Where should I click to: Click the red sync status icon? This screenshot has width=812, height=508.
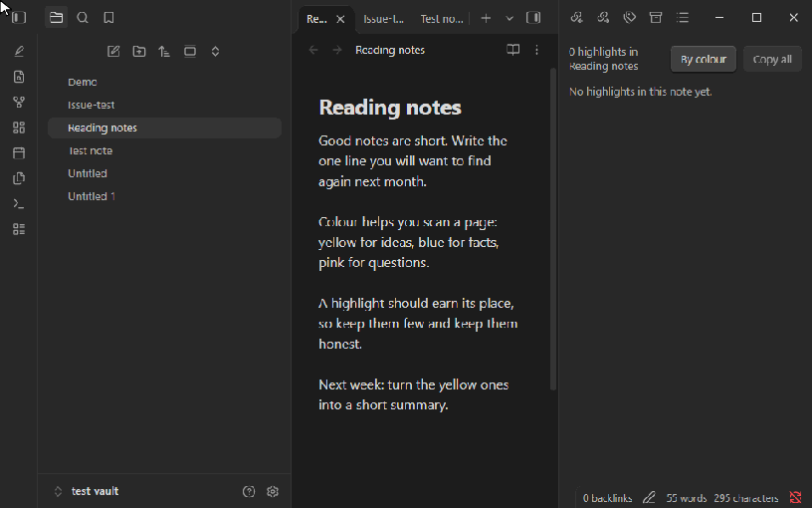[795, 498]
